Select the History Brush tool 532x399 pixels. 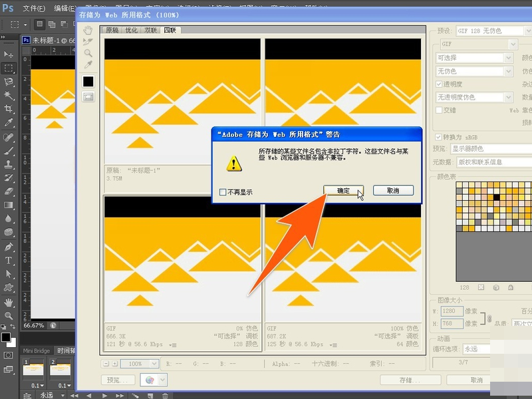pyautogui.click(x=9, y=178)
